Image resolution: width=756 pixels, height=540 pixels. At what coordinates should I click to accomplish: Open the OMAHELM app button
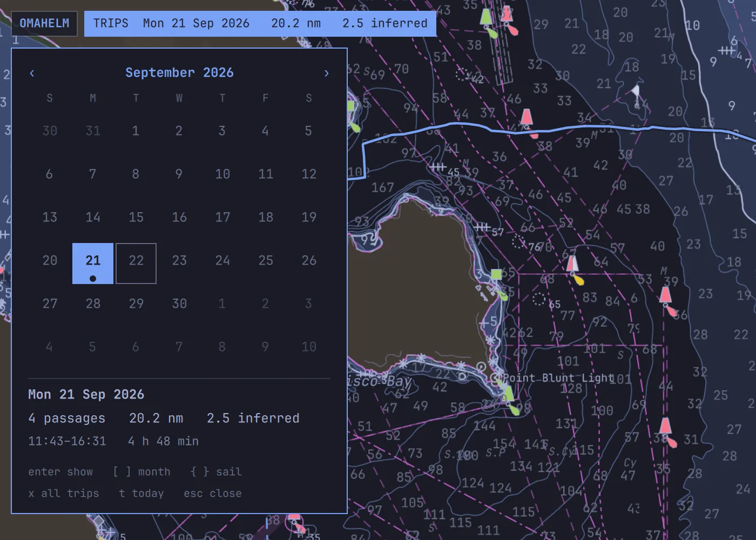44,24
